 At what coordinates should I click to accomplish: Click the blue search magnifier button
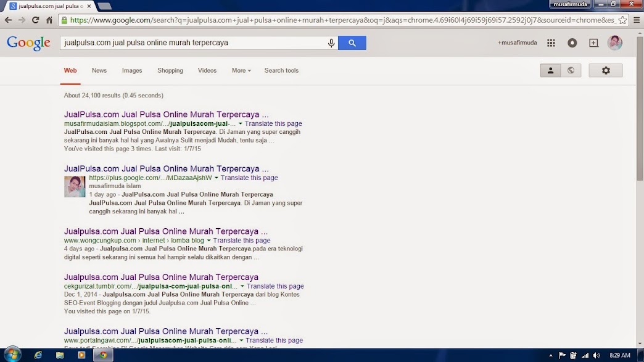(352, 43)
